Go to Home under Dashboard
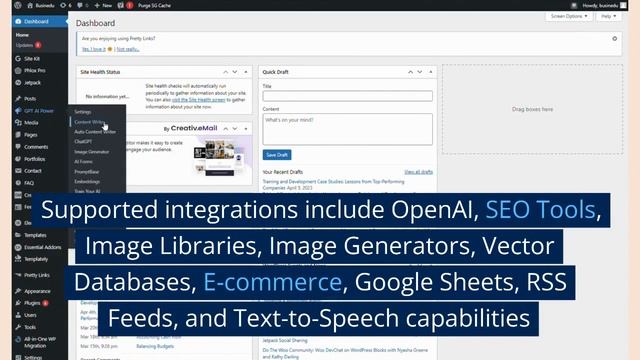This screenshot has width=640, height=360. [22, 35]
